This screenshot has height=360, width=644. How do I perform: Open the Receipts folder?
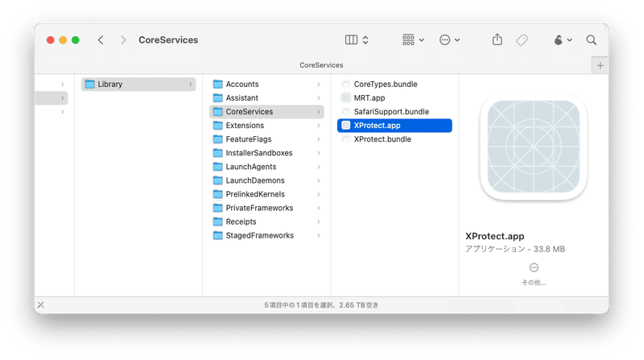tap(266, 222)
